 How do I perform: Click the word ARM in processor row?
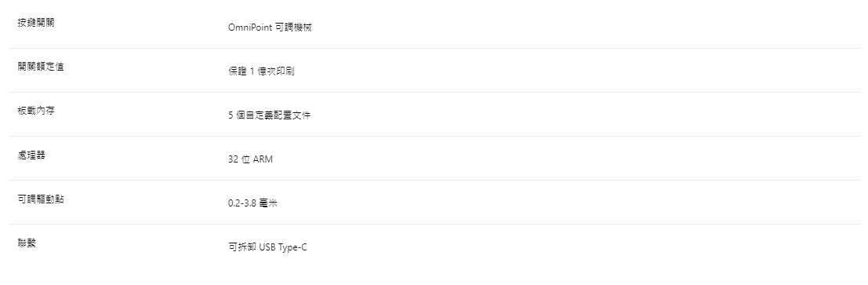pos(263,159)
